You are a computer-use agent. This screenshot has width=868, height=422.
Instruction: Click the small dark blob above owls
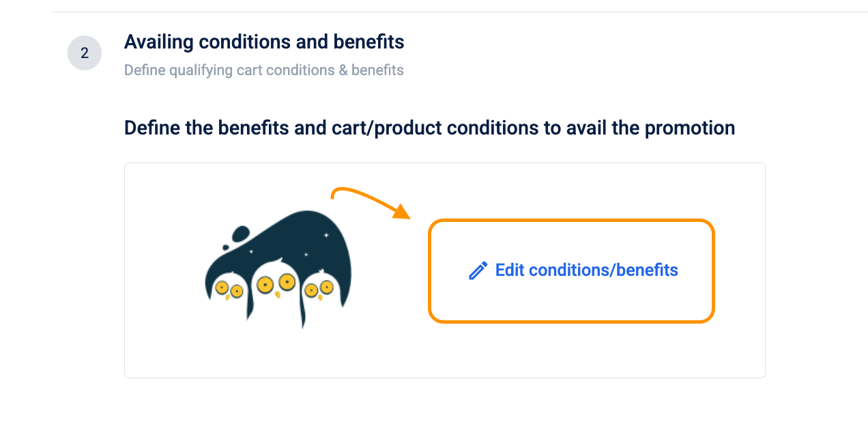pos(242,236)
